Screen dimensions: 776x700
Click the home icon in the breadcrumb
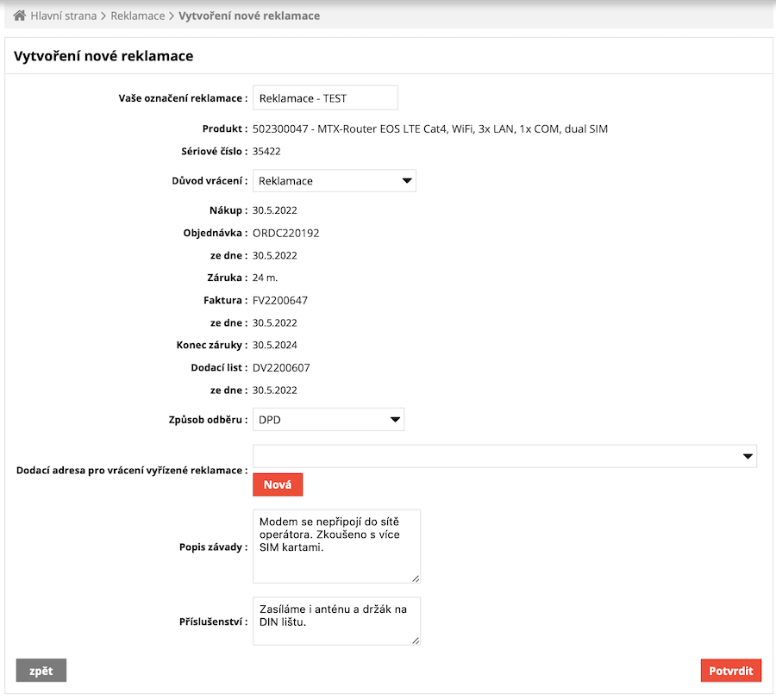[19, 16]
